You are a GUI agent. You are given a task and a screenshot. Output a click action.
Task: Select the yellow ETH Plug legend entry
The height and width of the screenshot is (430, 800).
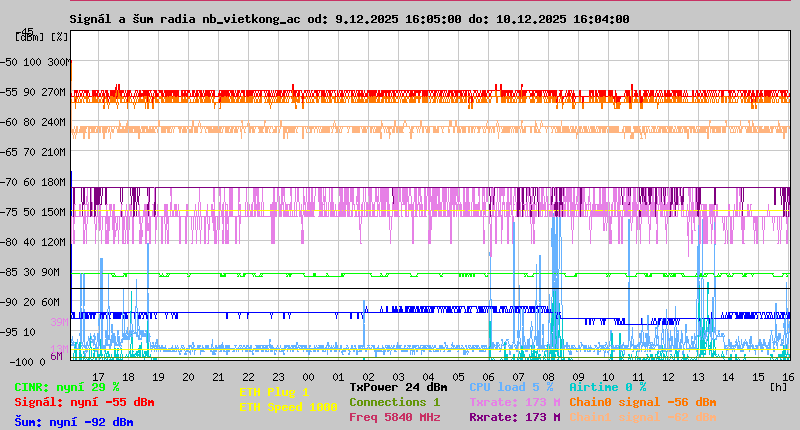click(274, 393)
